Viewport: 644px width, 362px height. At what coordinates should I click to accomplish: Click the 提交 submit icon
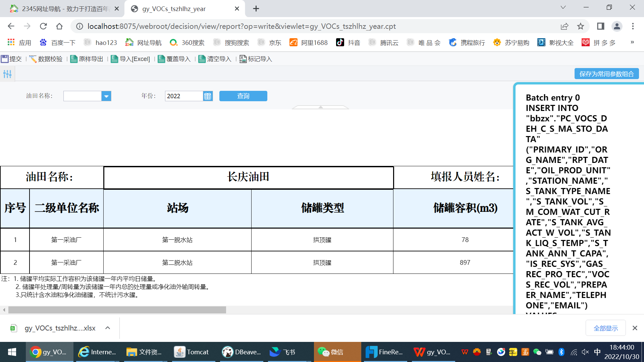(5, 59)
